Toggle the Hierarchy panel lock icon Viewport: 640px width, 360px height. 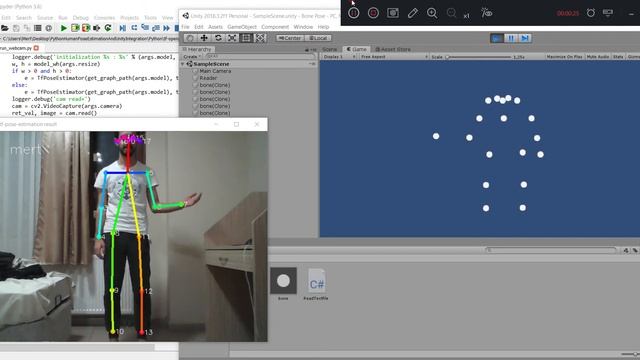307,50
